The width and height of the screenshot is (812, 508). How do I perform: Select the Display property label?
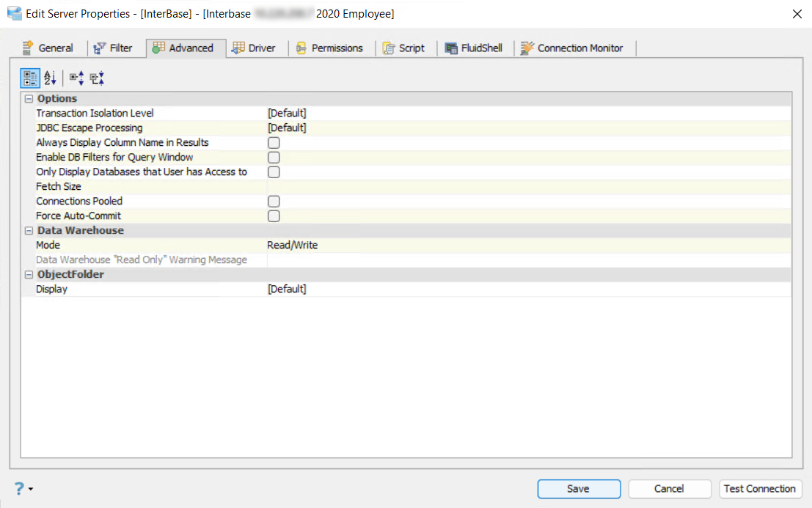coord(52,289)
